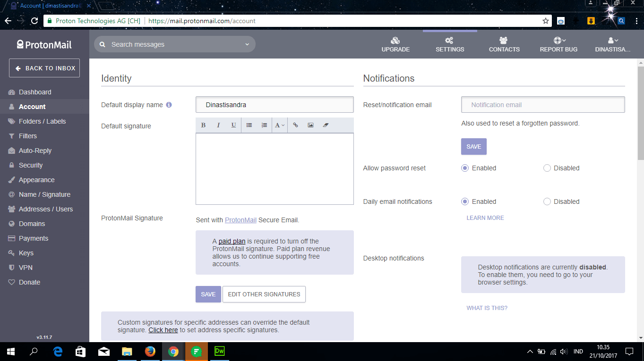Open Settings from top navigation
This screenshot has height=361, width=644.
click(450, 44)
